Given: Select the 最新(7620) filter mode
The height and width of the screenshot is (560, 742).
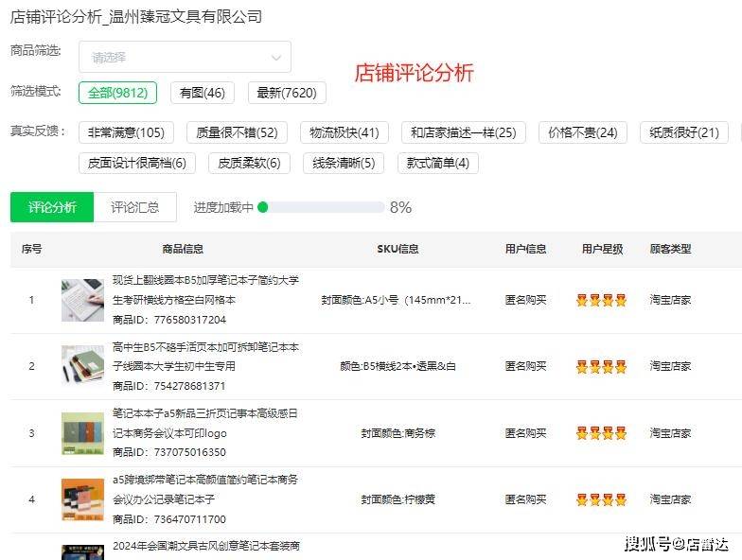Looking at the screenshot, I should coord(287,93).
